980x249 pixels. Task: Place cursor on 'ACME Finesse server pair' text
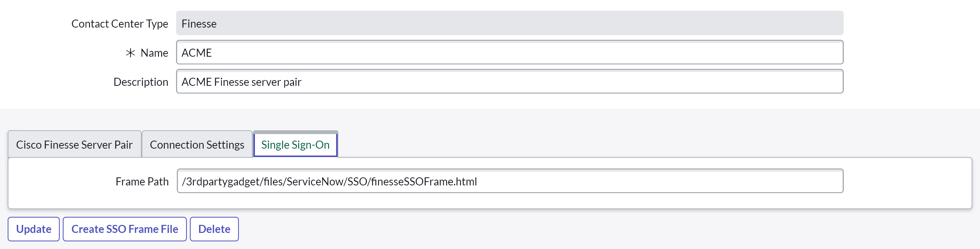click(241, 82)
